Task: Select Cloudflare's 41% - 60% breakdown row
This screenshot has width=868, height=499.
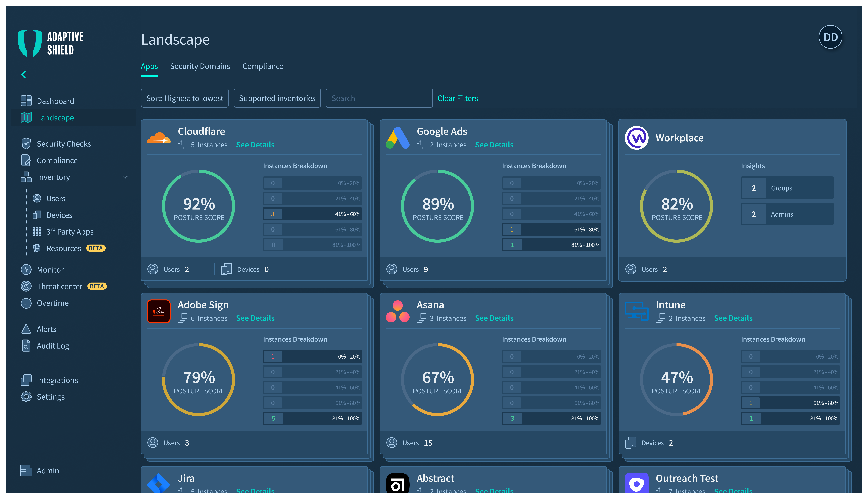Action: (312, 214)
